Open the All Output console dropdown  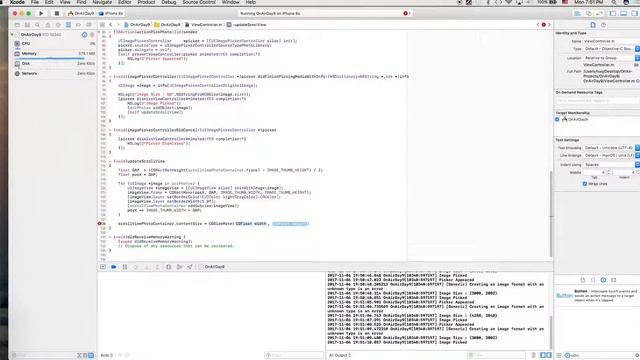click(x=340, y=356)
